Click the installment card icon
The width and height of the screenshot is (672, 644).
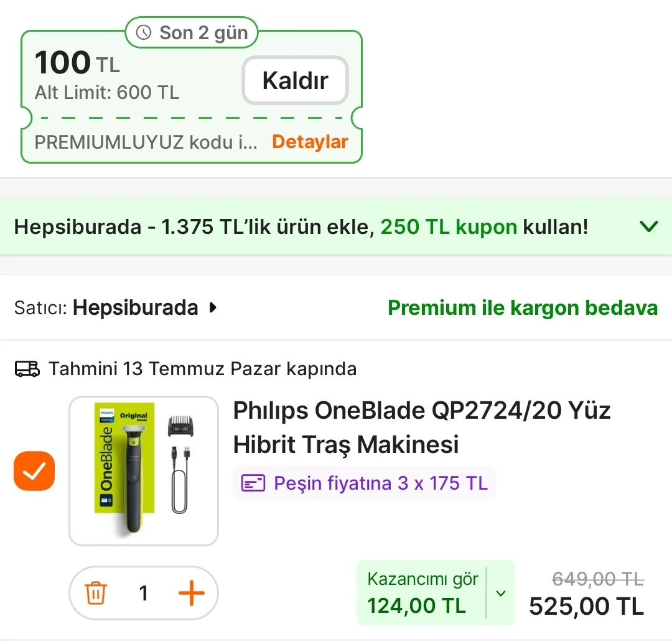click(253, 483)
